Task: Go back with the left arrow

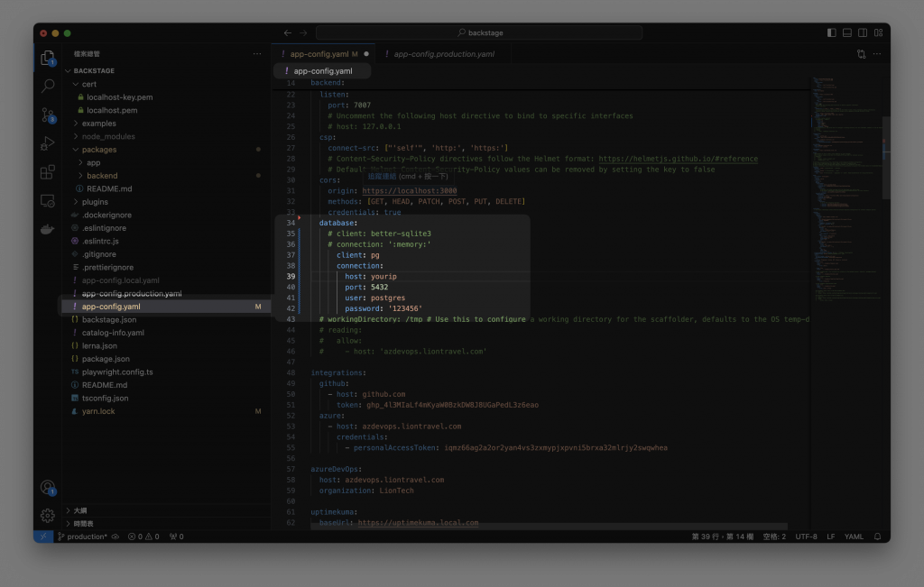Action: coord(288,33)
